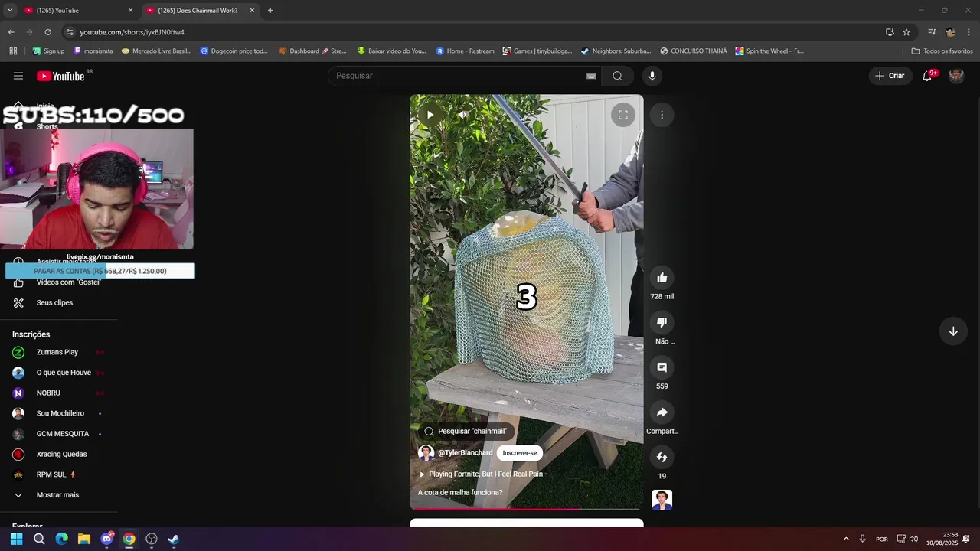The width and height of the screenshot is (980, 551).
Task: Click the Inscrições section heading
Action: pyautogui.click(x=31, y=334)
